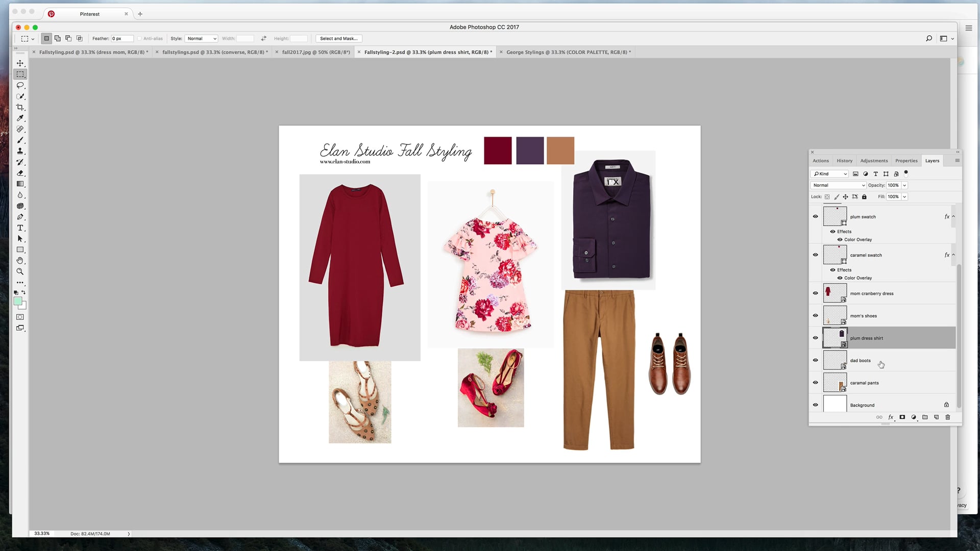Add a layer mask from Layers panel
This screenshot has width=980, height=551.
click(x=902, y=417)
